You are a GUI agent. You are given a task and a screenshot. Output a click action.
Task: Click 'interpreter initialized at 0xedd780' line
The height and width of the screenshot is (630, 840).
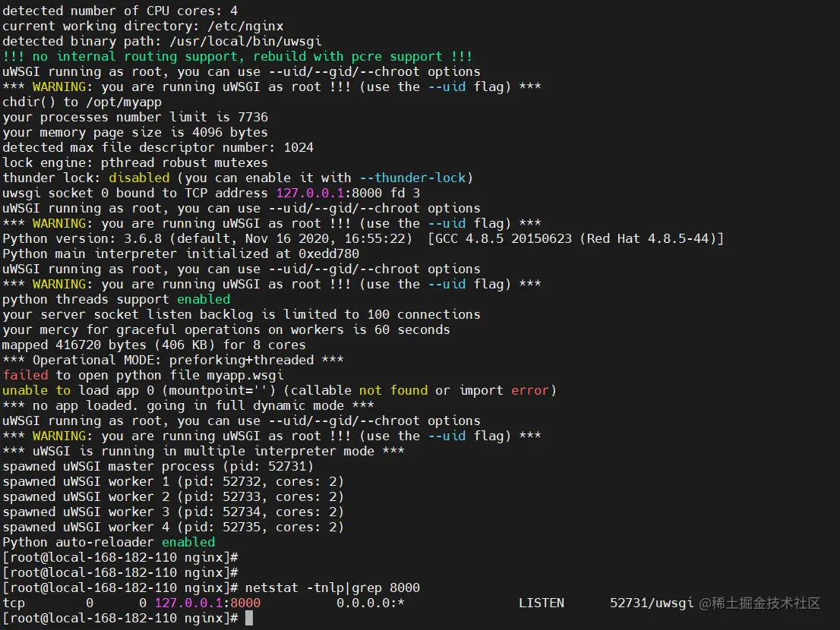point(181,254)
